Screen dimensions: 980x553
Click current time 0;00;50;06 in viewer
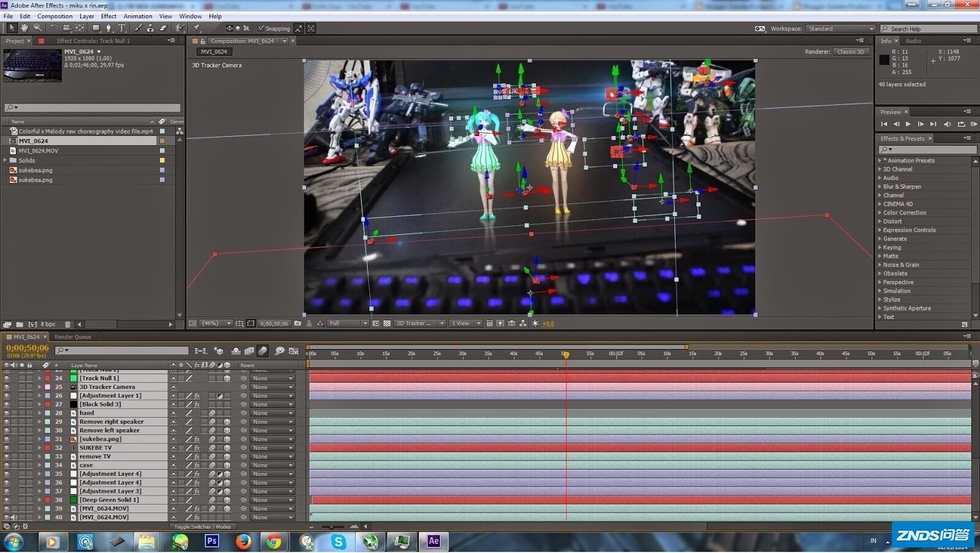coord(274,323)
